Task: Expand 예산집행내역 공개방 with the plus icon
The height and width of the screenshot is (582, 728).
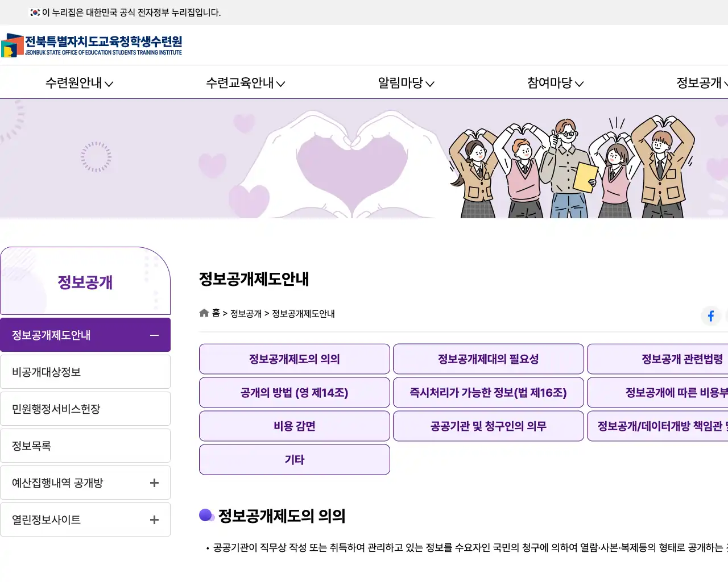Action: tap(154, 483)
